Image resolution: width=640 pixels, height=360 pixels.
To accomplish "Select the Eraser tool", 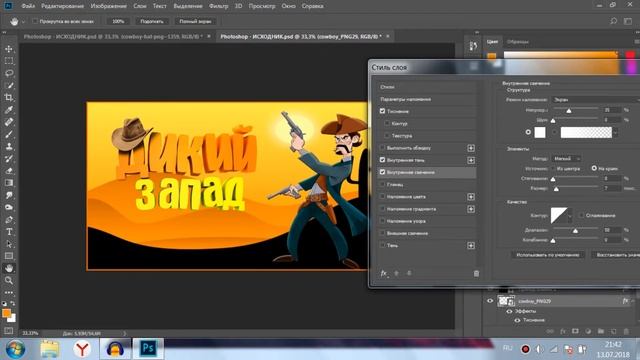I will coord(9,171).
